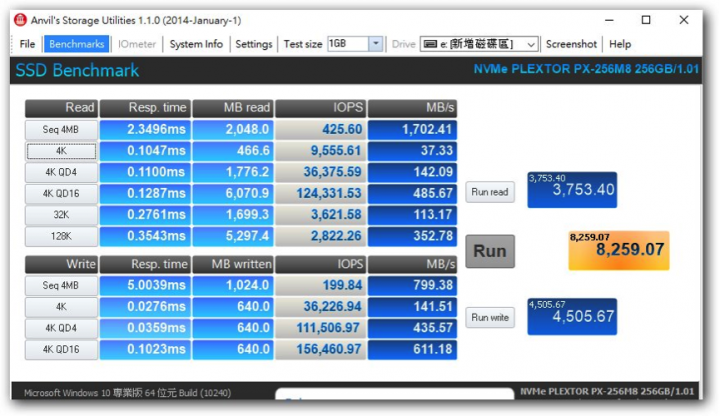The width and height of the screenshot is (720, 416).
Task: Click the read score 3,753.40 box
Action: (x=572, y=190)
